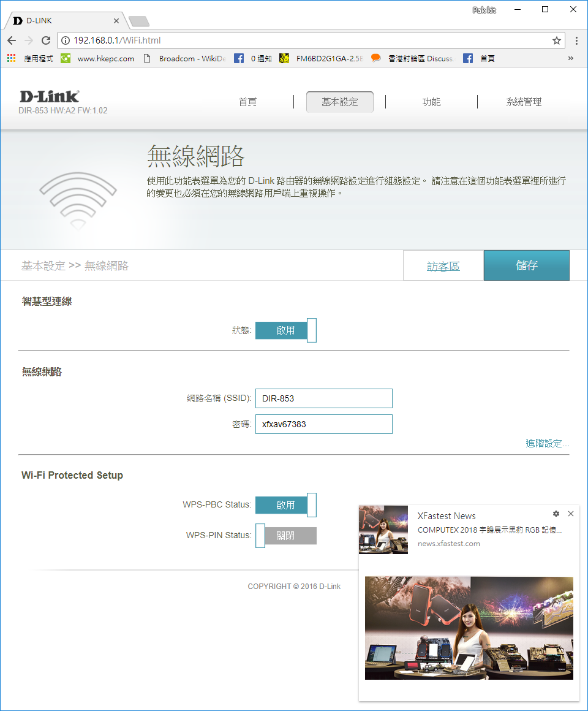This screenshot has width=588, height=711.
Task: Go back using browser back arrow
Action: coord(12,40)
